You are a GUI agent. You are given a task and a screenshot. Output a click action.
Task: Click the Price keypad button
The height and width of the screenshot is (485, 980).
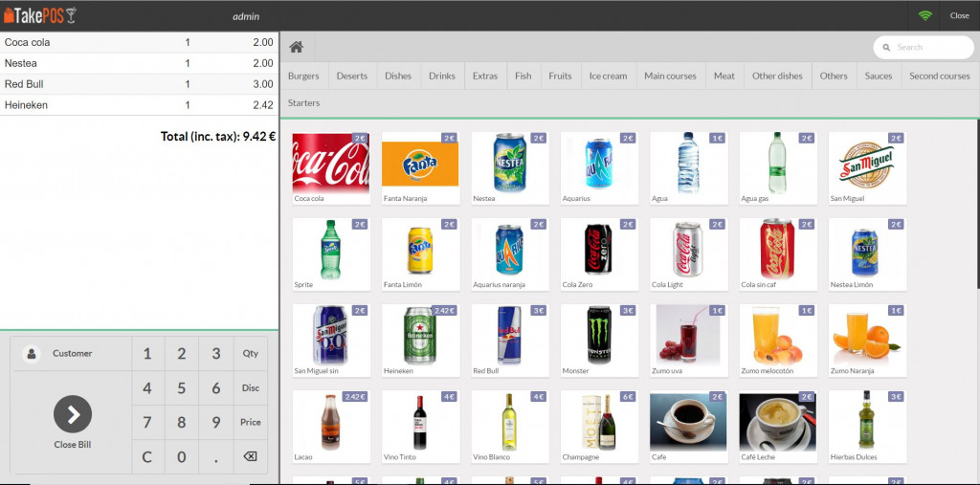click(250, 423)
